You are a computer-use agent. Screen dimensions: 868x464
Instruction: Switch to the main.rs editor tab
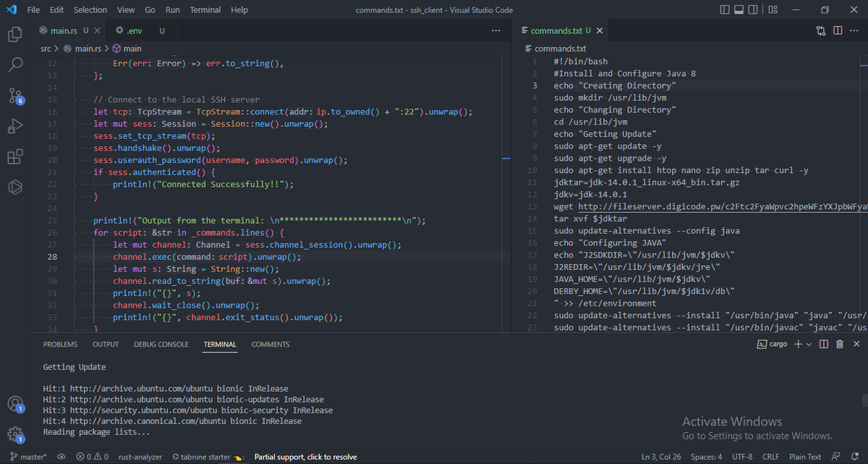pyautogui.click(x=69, y=30)
